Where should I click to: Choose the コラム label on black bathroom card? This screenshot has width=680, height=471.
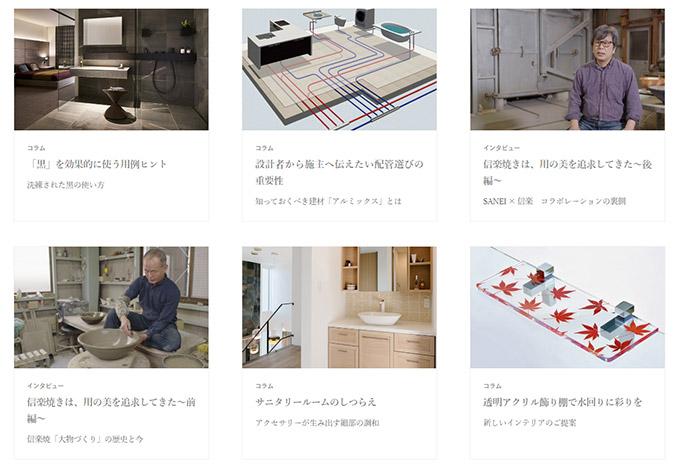pos(36,148)
